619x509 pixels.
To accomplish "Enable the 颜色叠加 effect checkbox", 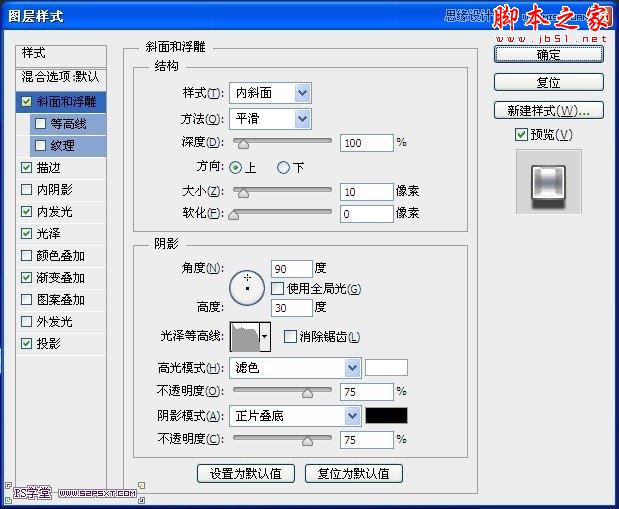I will tap(26, 256).
